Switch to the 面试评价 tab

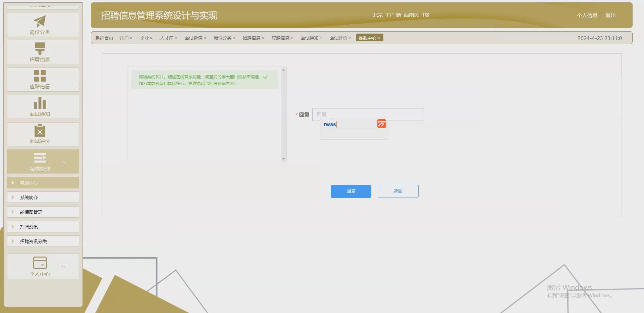pos(338,38)
